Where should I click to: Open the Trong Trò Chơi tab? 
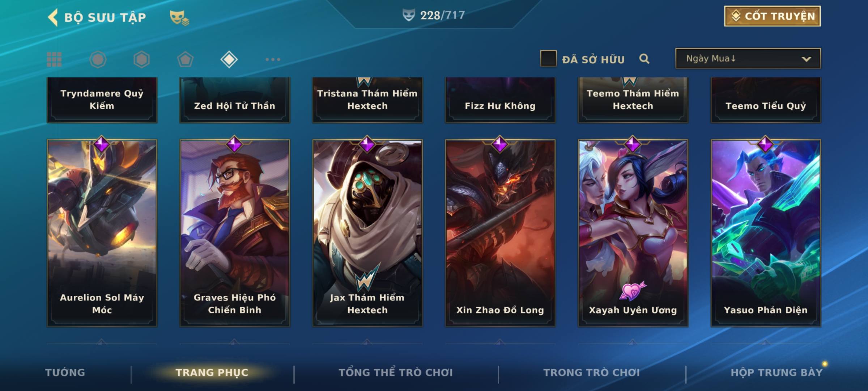tap(592, 373)
